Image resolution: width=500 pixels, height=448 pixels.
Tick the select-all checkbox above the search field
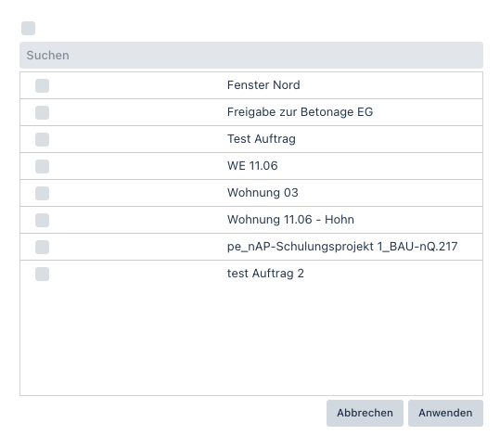click(x=28, y=29)
